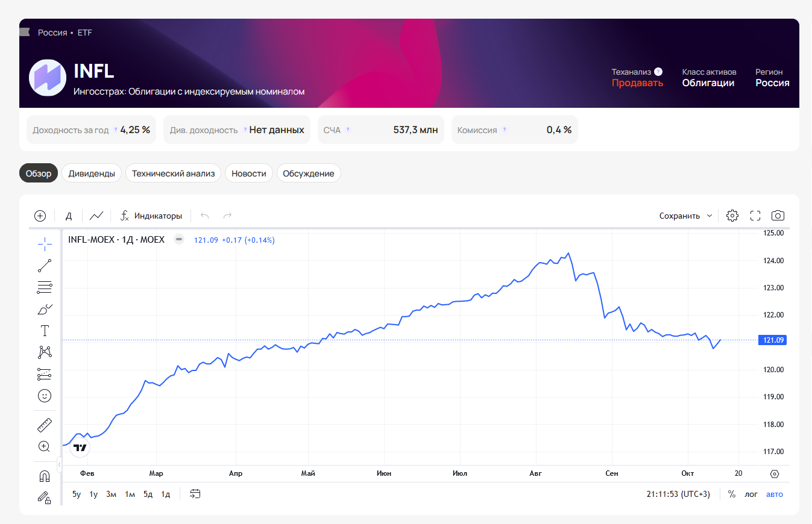Select the crosshair cursor tool

(x=45, y=243)
